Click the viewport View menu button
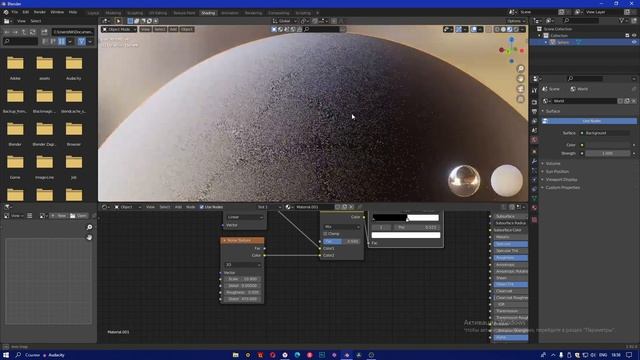 [145, 29]
